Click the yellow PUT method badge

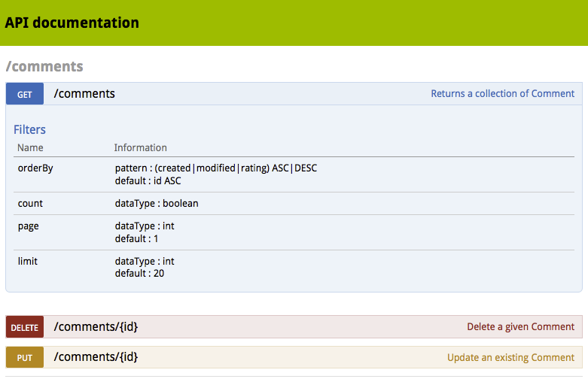tap(25, 357)
